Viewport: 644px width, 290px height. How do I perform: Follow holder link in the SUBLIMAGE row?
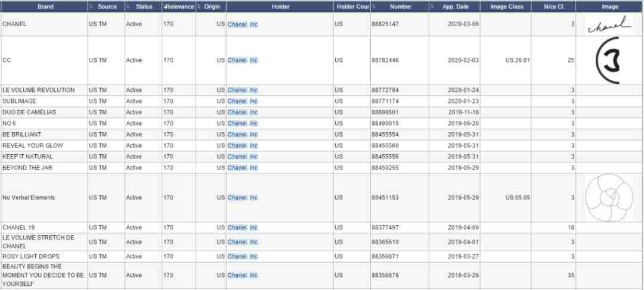(x=243, y=101)
